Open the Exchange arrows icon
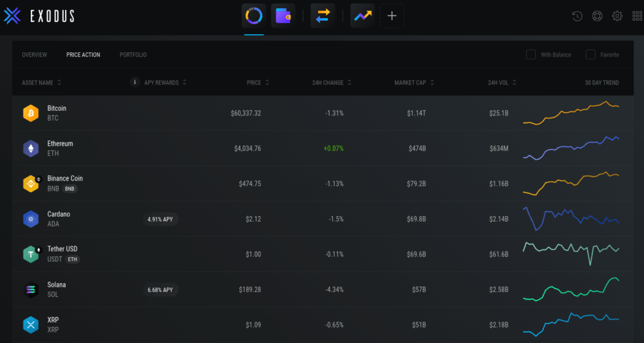 323,15
